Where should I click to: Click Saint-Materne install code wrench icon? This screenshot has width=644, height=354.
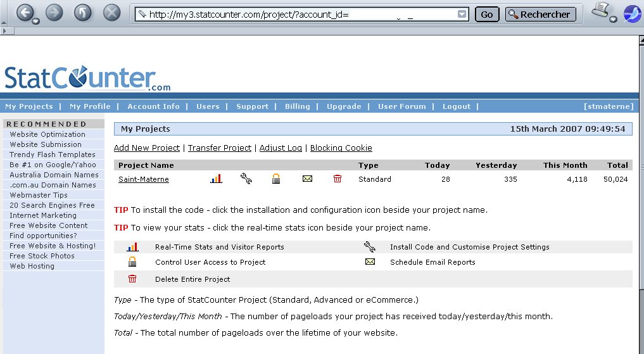[x=246, y=179]
